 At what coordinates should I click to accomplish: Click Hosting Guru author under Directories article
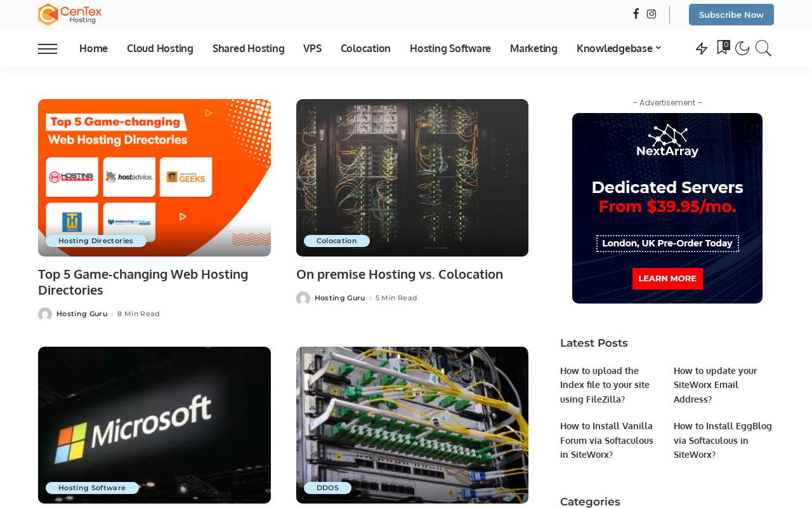(x=82, y=314)
